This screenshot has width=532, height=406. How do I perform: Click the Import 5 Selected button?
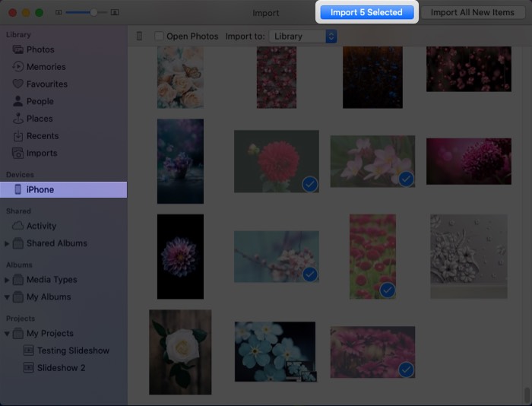point(366,13)
